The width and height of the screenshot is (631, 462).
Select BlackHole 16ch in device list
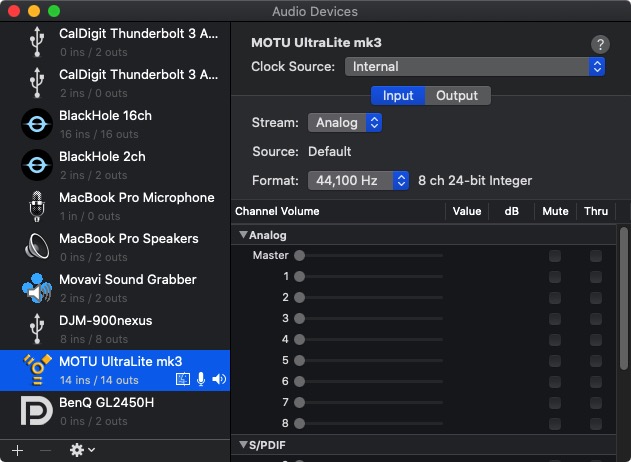click(115, 124)
